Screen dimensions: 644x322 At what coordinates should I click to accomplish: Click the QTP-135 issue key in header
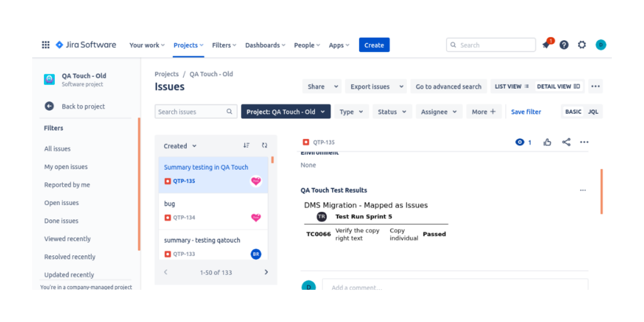tap(324, 143)
